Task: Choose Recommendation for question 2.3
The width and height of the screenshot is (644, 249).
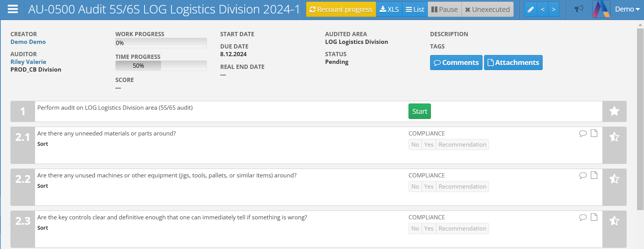Action: [x=462, y=229]
